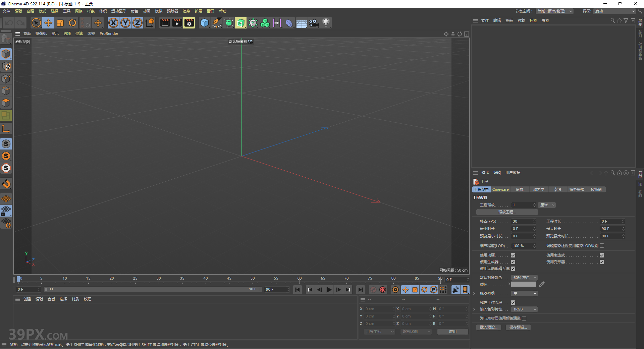Image resolution: width=644 pixels, height=349 pixels.
Task: Select the Rotate tool
Action: click(72, 23)
